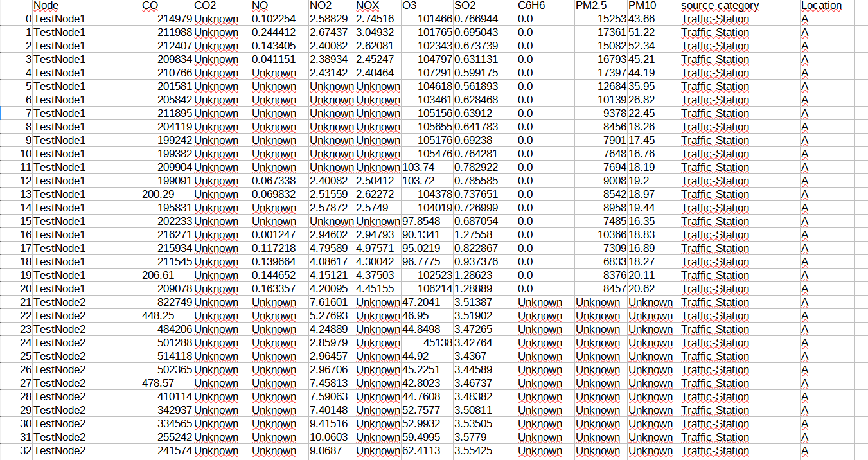Select CO cell containing 448.25
The height and width of the screenshot is (460, 868).
(x=166, y=316)
